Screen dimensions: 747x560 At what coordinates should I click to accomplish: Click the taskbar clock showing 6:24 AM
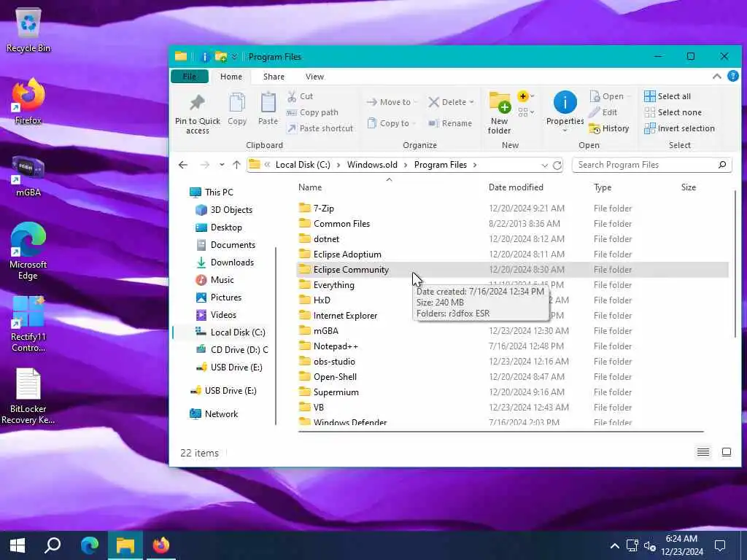[682, 545]
